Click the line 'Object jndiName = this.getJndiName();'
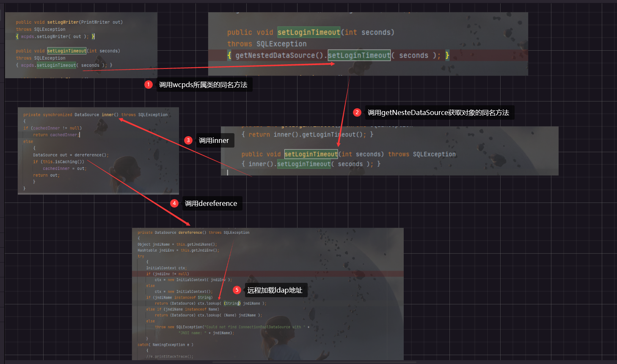617x364 pixels. coord(177,244)
